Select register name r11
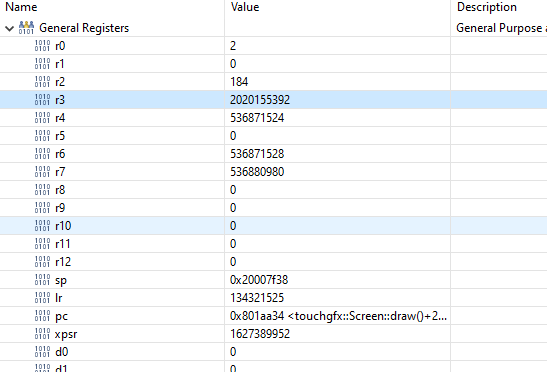The height and width of the screenshot is (372, 547). coord(63,244)
